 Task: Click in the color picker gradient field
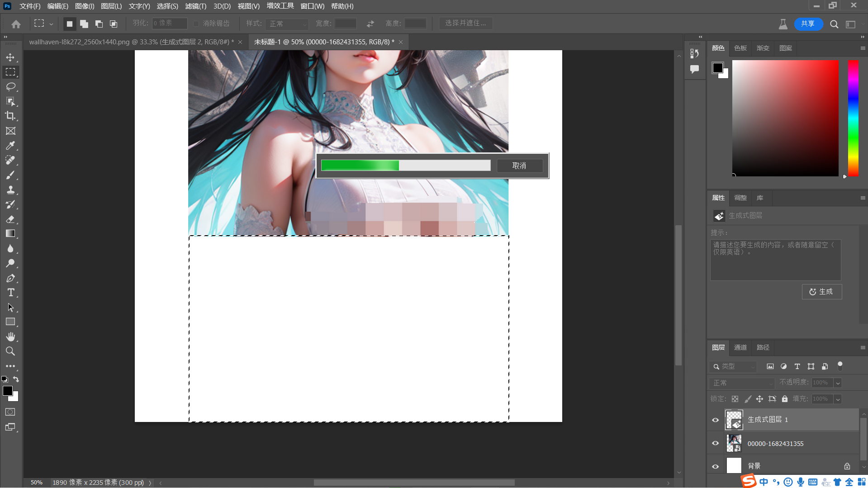pos(785,118)
